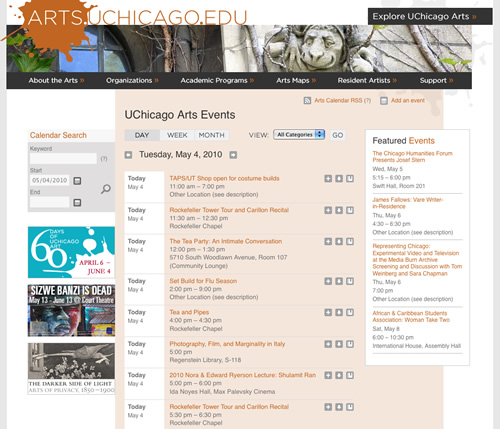Open The Tea Party: An Intimate Conversation
Viewport: 500px width, 429px height.
click(x=226, y=241)
